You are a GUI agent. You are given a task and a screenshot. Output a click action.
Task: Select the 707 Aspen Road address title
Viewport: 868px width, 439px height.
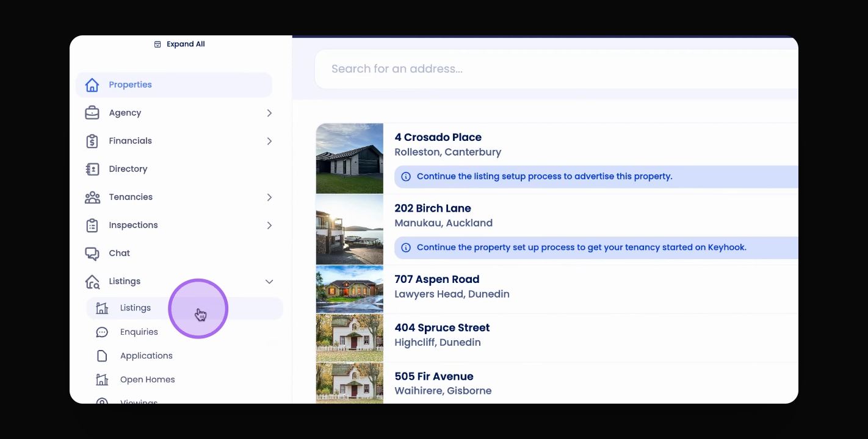437,279
